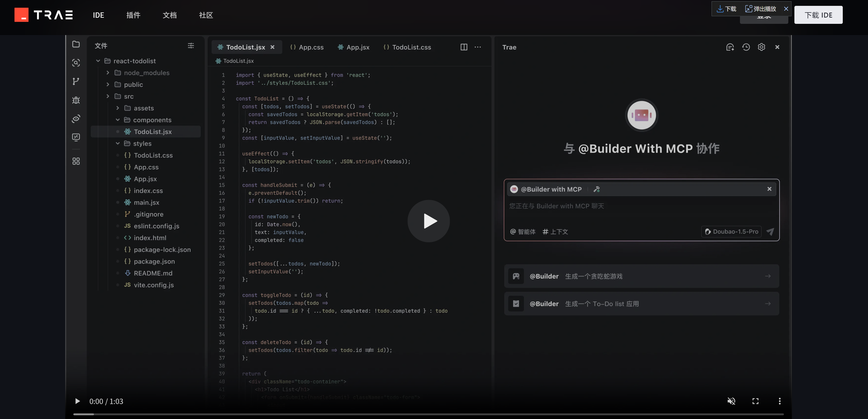Viewport: 868px width, 419px height.
Task: Click the TodoList.jsx breadcrumb
Action: point(235,61)
